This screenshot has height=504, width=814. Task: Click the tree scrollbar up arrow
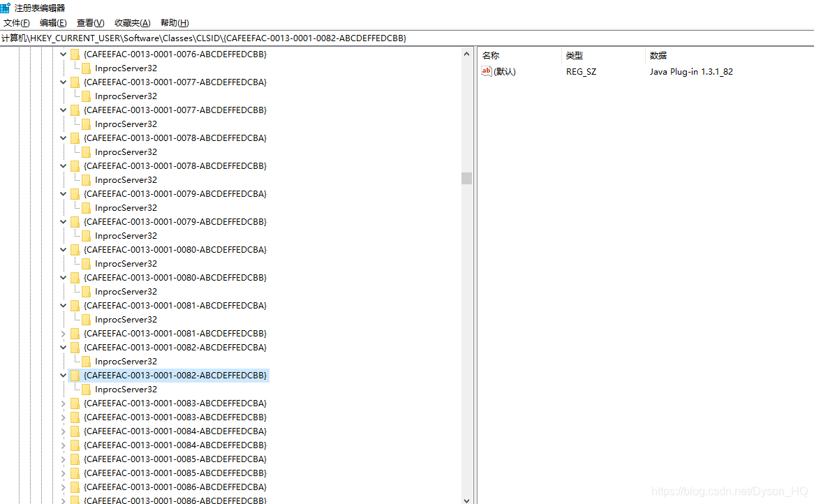[x=466, y=54]
